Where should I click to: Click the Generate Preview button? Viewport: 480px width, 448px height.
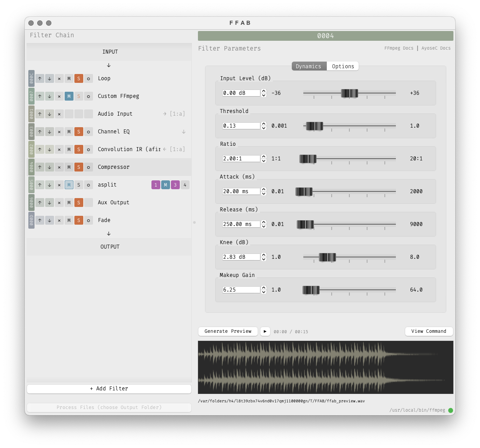coord(228,331)
